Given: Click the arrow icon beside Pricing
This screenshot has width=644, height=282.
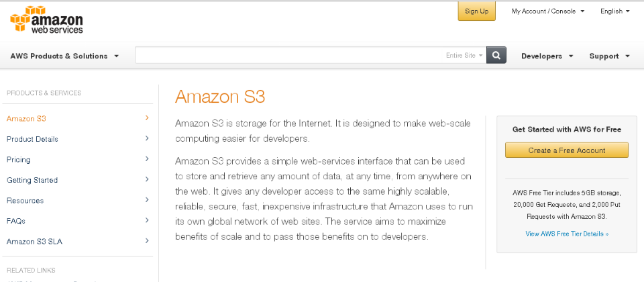Looking at the screenshot, I should [147, 159].
